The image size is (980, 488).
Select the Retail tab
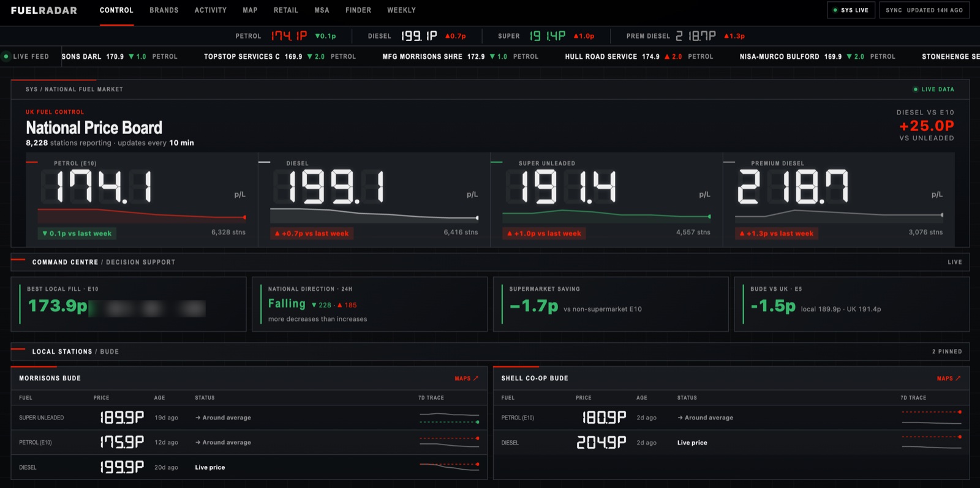(x=286, y=10)
